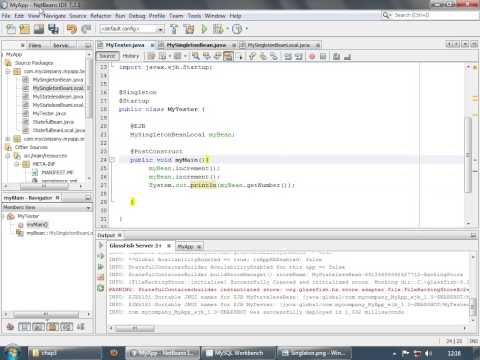Click the red Start Macro Recording icon
Viewport: 480px width, 360px height.
(312, 56)
